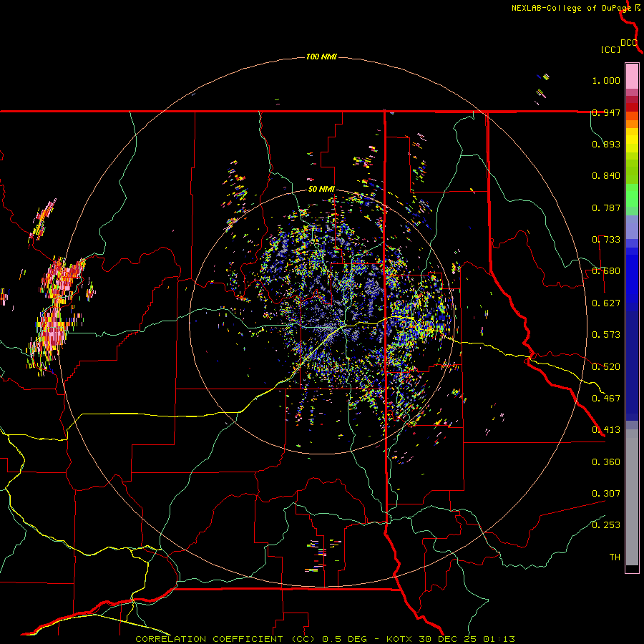This screenshot has height=644, width=644.
Task: Click the 0.360 scale label
Action: point(606,462)
